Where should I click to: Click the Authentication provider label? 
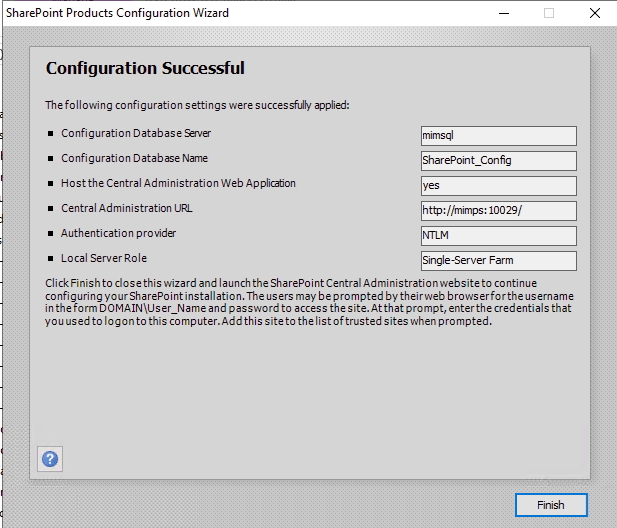pos(118,233)
